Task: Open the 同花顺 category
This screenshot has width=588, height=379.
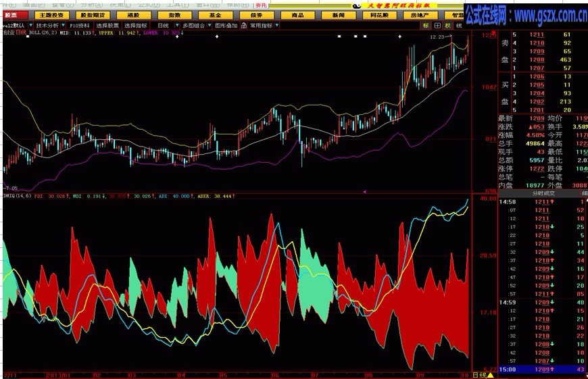Action: (379, 16)
